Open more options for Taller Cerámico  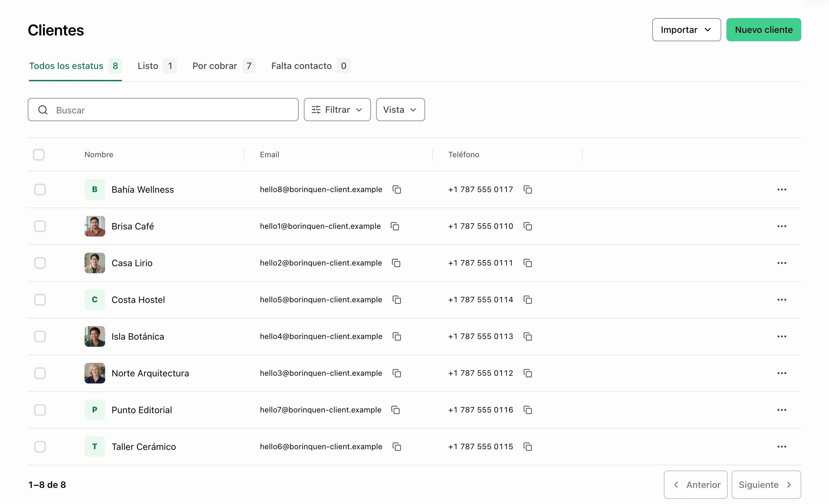[x=782, y=447]
